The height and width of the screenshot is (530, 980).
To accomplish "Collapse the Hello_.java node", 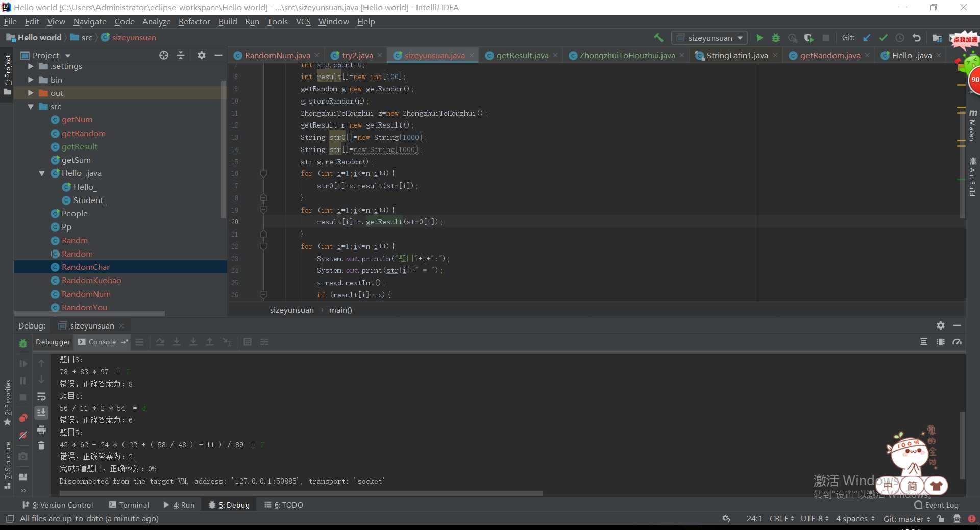I will pyautogui.click(x=42, y=173).
